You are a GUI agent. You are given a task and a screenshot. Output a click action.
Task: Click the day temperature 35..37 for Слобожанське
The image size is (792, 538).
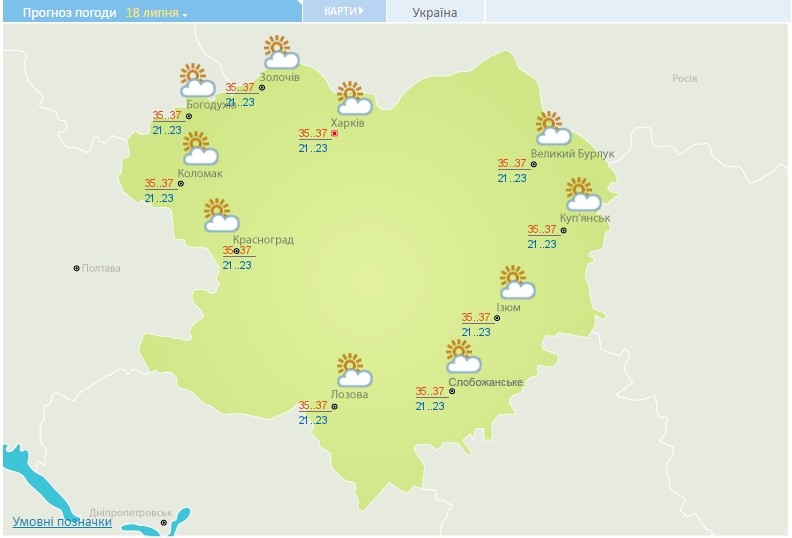(x=430, y=391)
